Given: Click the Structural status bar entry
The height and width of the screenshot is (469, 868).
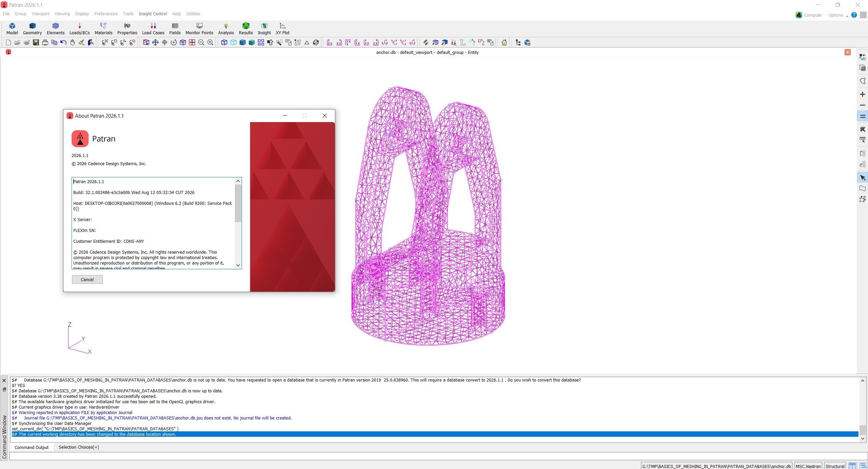Looking at the screenshot, I should click(835, 466).
